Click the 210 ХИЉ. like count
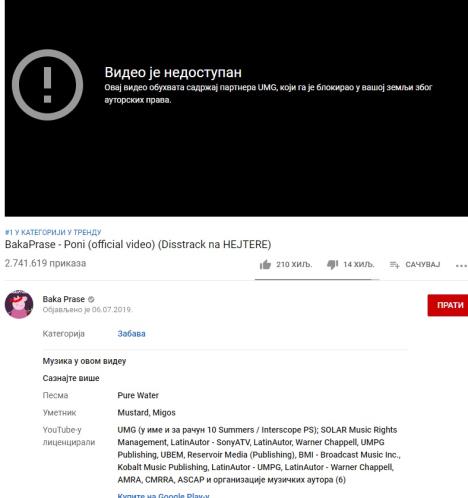The image size is (468, 498). coord(294,265)
